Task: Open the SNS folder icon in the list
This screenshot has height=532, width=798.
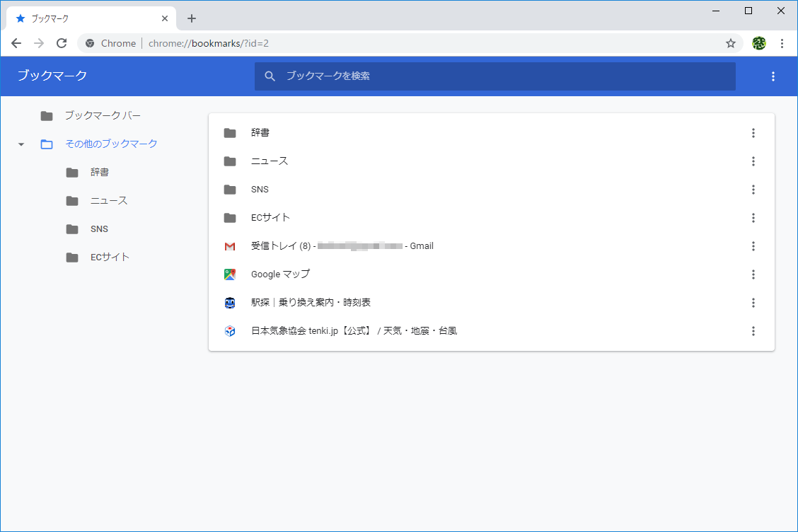Action: (230, 189)
